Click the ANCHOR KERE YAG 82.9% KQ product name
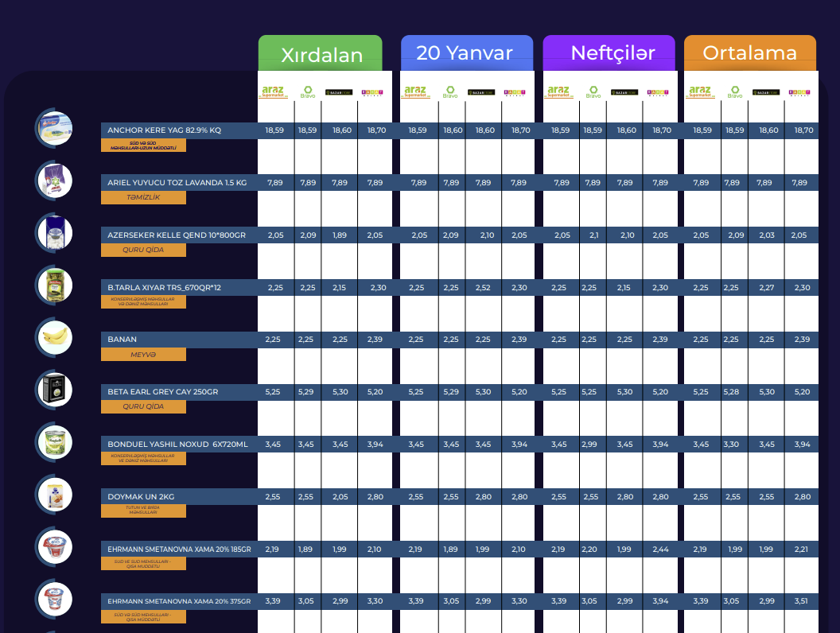The width and height of the screenshot is (840, 633). [x=164, y=130]
